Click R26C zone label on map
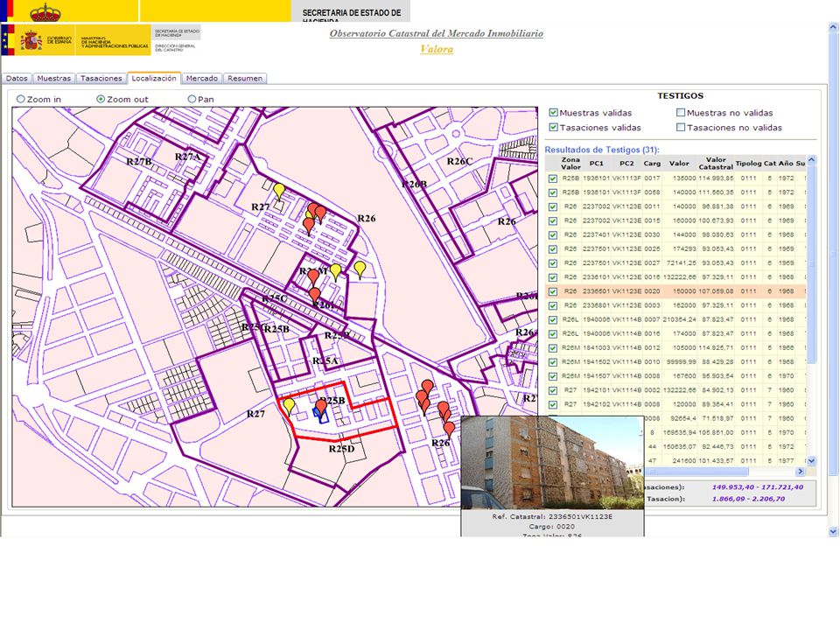840x630 pixels. point(459,161)
